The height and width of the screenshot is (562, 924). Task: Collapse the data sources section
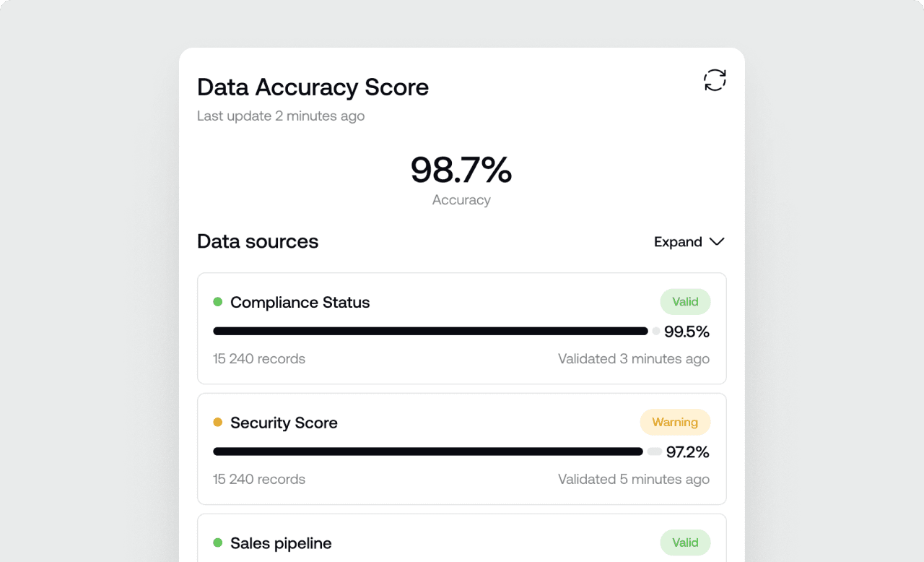click(x=689, y=241)
